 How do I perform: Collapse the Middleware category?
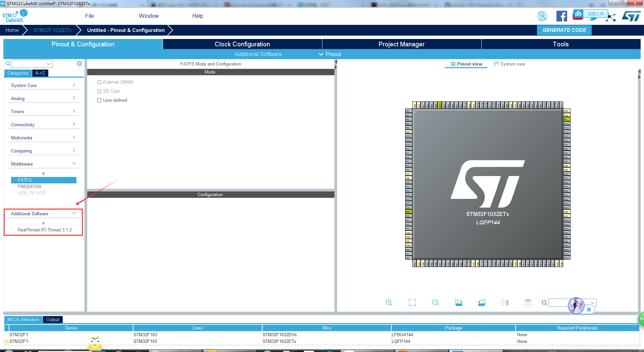tap(43, 164)
